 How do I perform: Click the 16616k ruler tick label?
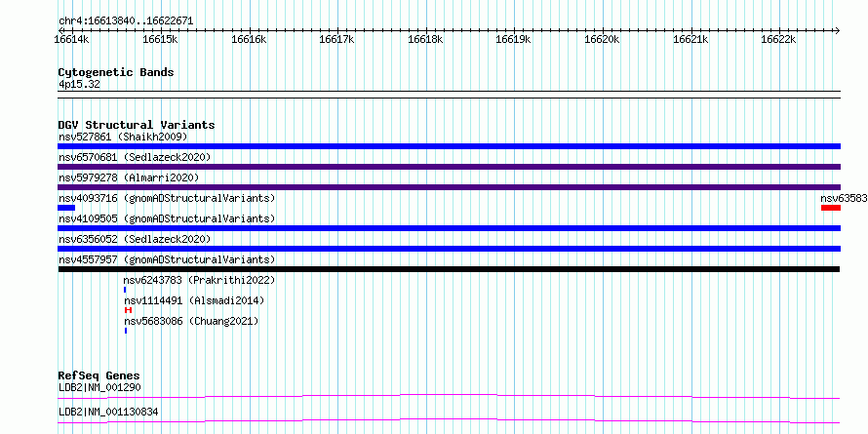[x=249, y=39]
